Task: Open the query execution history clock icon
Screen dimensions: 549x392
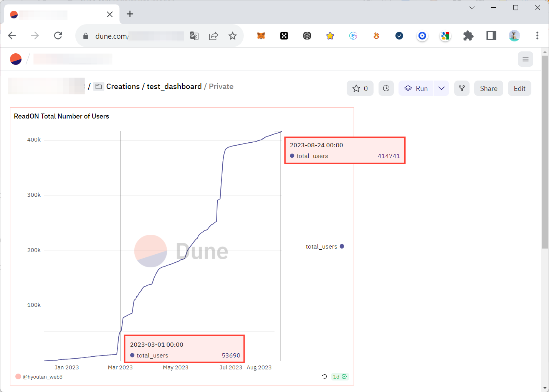Action: (386, 88)
